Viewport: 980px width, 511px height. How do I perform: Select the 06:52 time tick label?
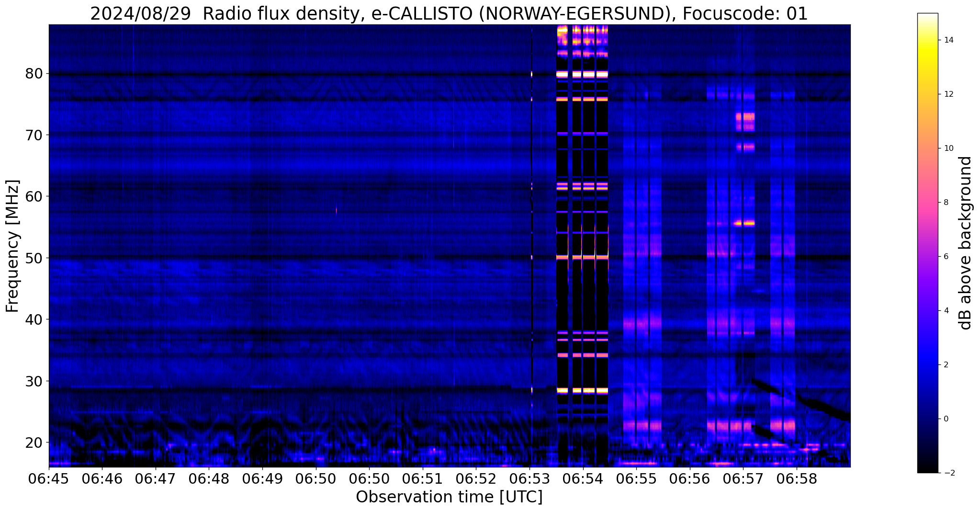coord(476,478)
